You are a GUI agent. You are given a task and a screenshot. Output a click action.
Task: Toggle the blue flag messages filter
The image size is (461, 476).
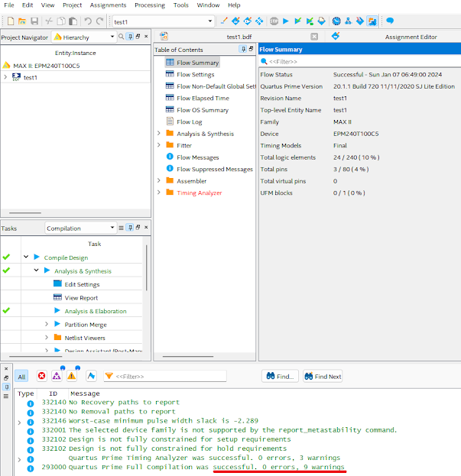tap(91, 376)
